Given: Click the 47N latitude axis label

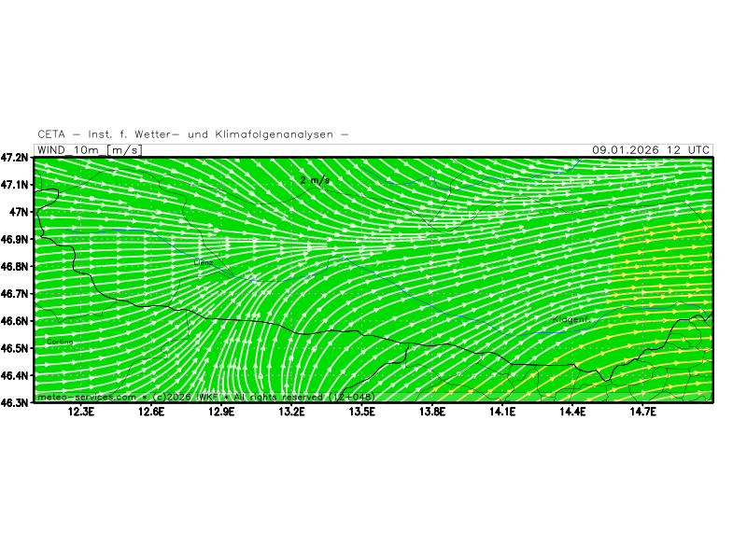Looking at the screenshot, I should (x=21, y=212).
